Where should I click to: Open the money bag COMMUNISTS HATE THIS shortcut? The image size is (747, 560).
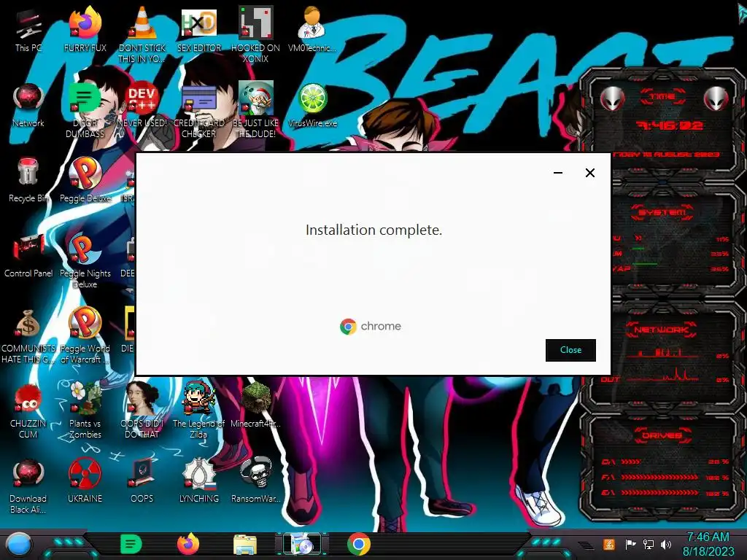point(28,336)
